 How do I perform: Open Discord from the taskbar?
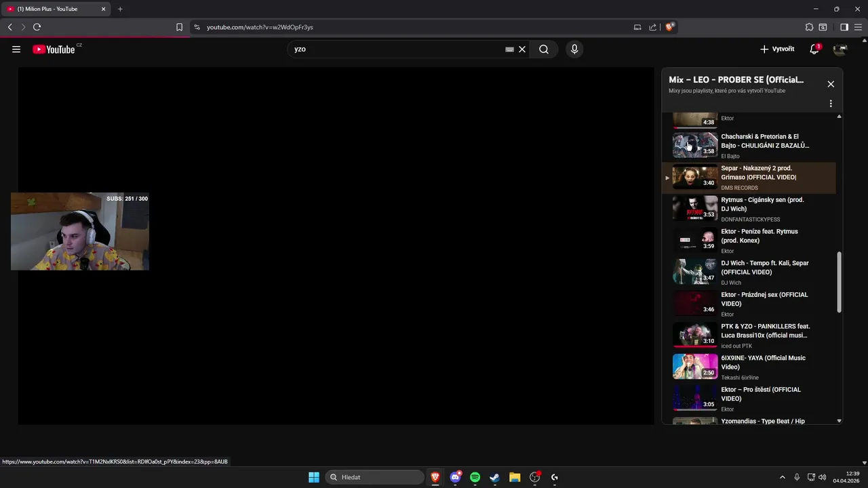click(x=456, y=477)
